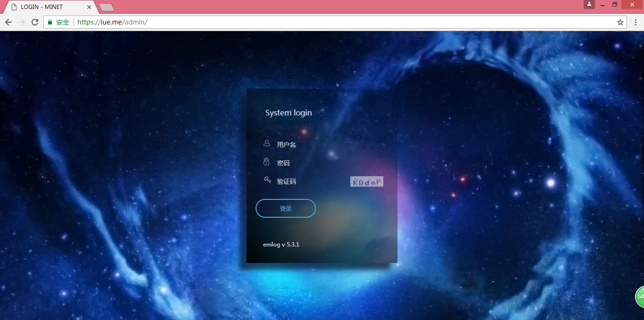This screenshot has height=320, width=644.
Task: Open the Chrome profile user icon
Action: (589, 4)
